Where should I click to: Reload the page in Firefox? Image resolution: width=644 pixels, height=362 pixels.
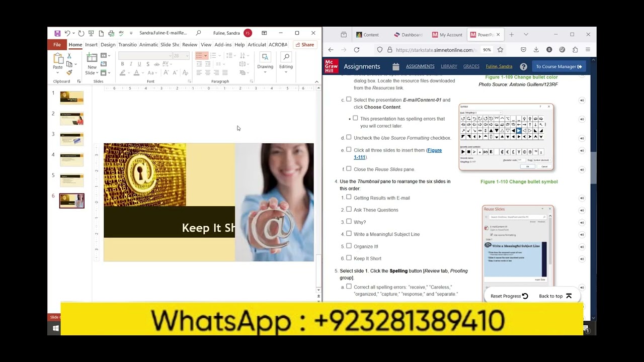[357, 50]
